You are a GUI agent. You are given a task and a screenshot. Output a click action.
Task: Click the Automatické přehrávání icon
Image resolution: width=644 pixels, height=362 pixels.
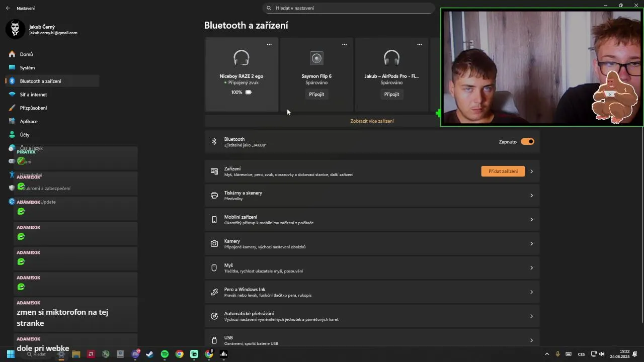point(214,316)
